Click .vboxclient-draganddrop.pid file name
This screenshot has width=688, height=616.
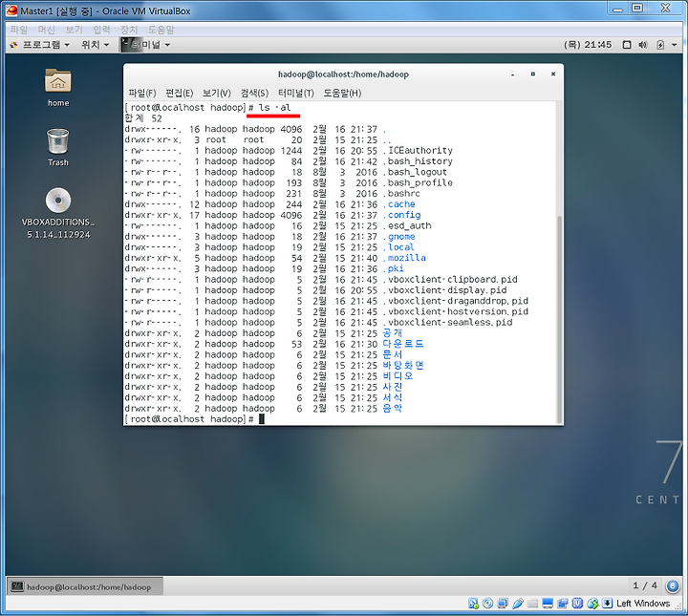coord(456,301)
